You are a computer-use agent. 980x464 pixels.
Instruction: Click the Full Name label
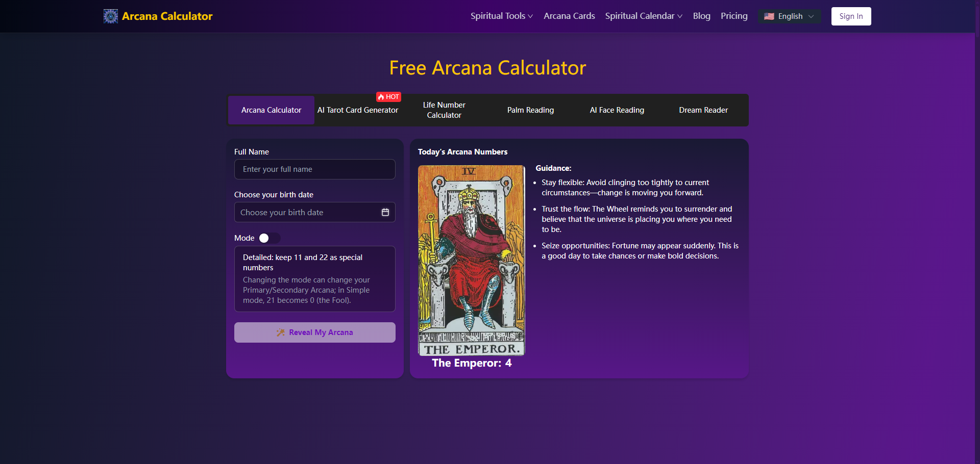point(252,152)
